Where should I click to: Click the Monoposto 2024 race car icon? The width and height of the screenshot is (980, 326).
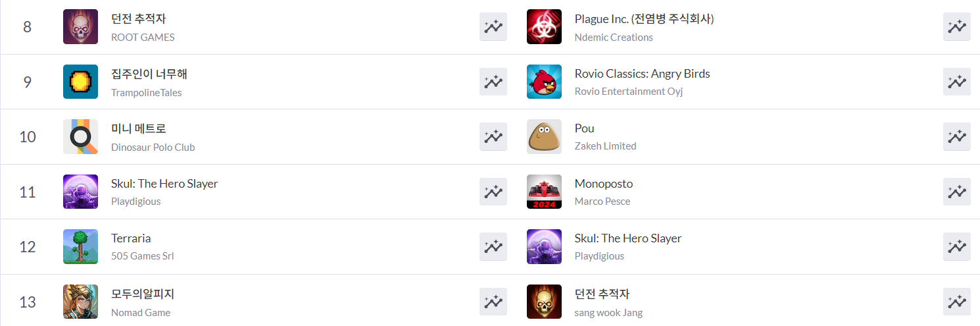pos(544,192)
